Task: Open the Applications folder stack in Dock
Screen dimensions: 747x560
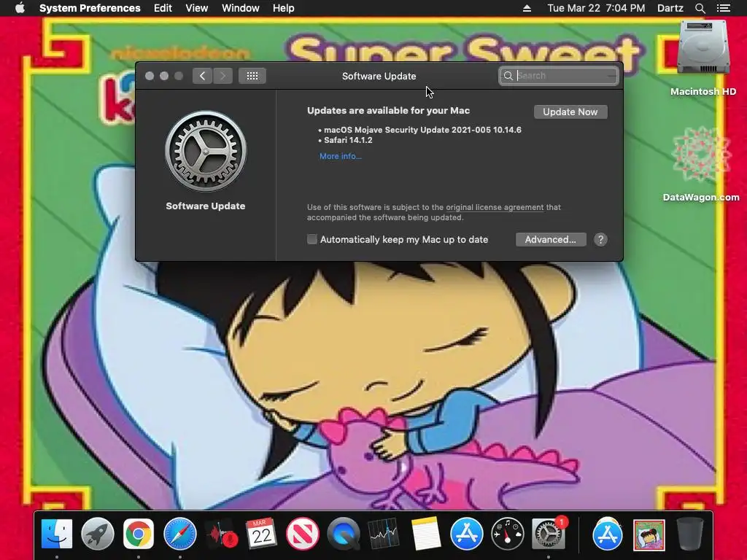Action: point(608,534)
